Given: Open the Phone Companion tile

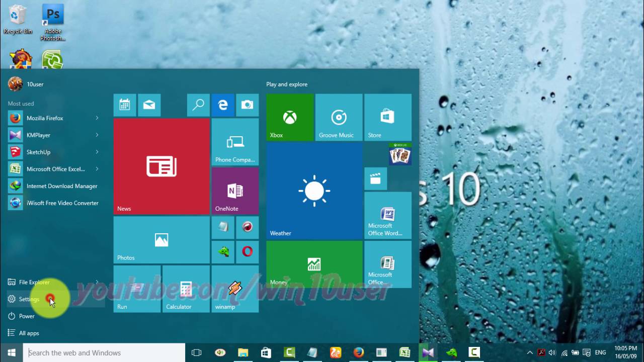Looking at the screenshot, I should 235,142.
